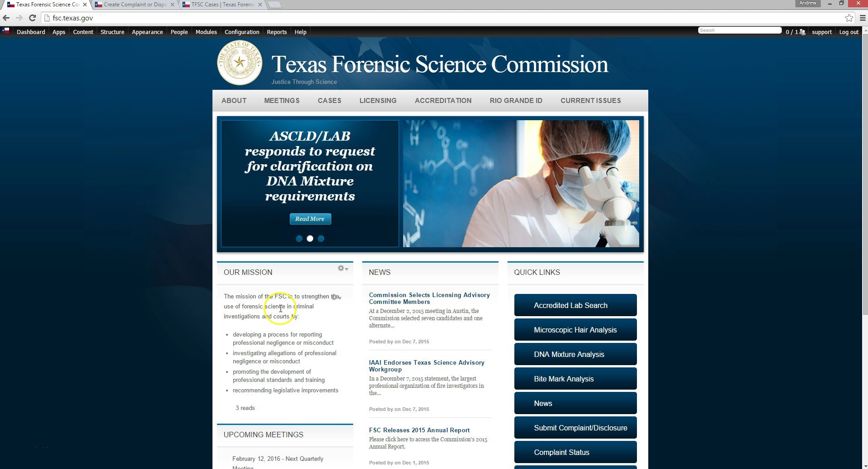Open FSC Releases 2015 Annual Report article
Viewport: 868px width, 469px height.
tap(419, 430)
